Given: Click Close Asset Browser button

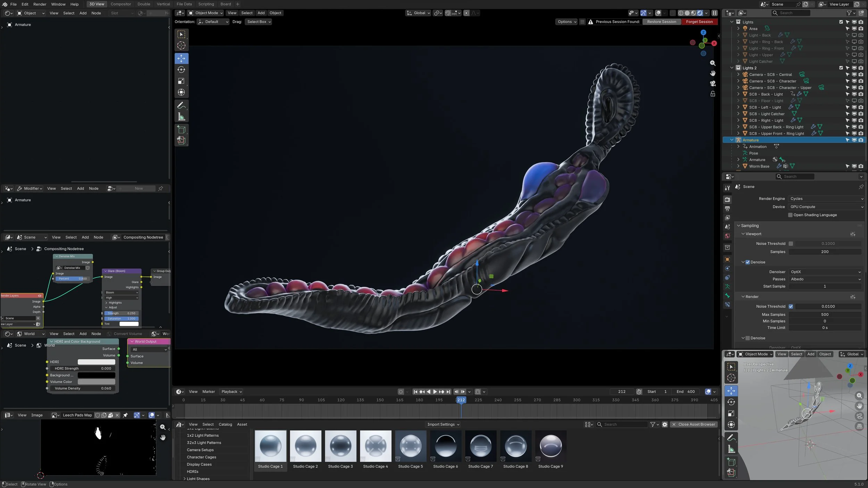Looking at the screenshot, I should [693, 424].
